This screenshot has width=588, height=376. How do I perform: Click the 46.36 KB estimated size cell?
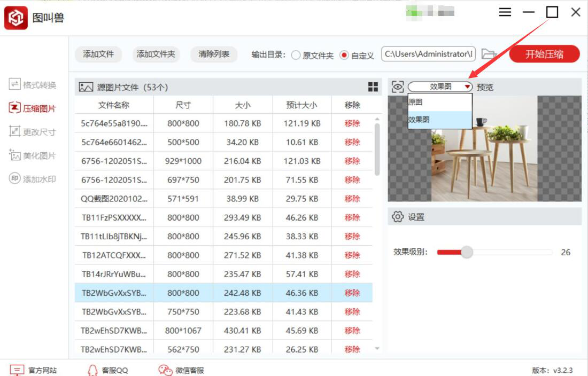[302, 293]
